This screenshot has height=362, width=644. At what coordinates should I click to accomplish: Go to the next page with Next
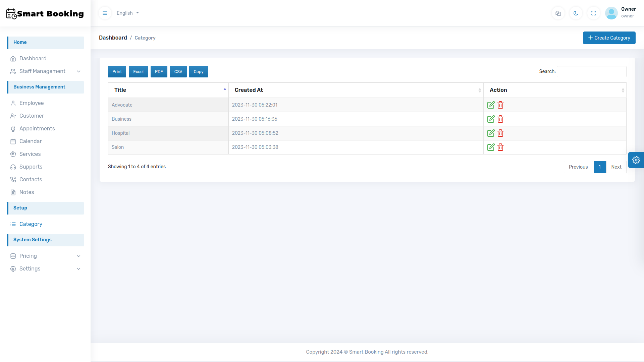pos(616,167)
